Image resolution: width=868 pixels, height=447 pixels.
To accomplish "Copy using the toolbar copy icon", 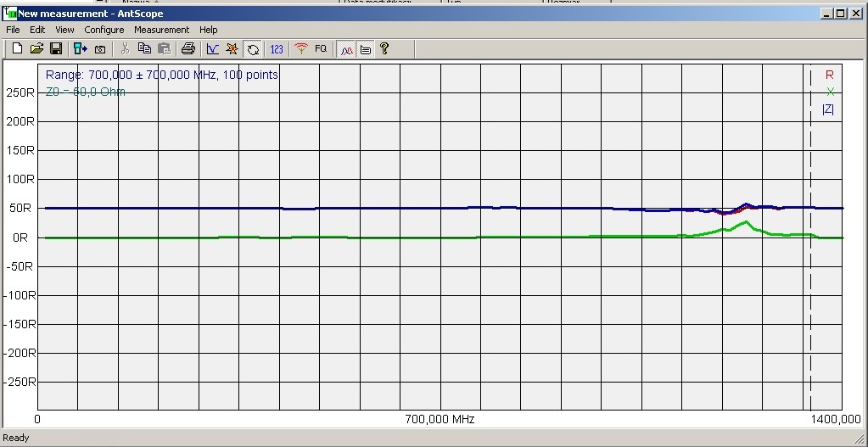I will pyautogui.click(x=144, y=49).
